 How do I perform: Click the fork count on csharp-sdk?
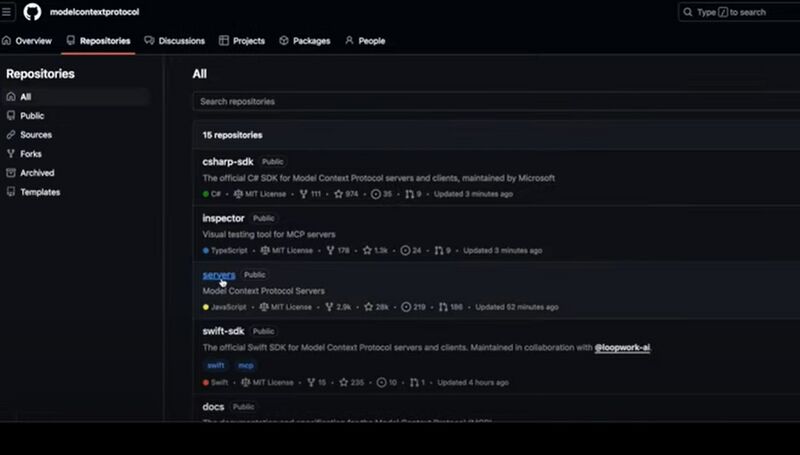coord(309,194)
